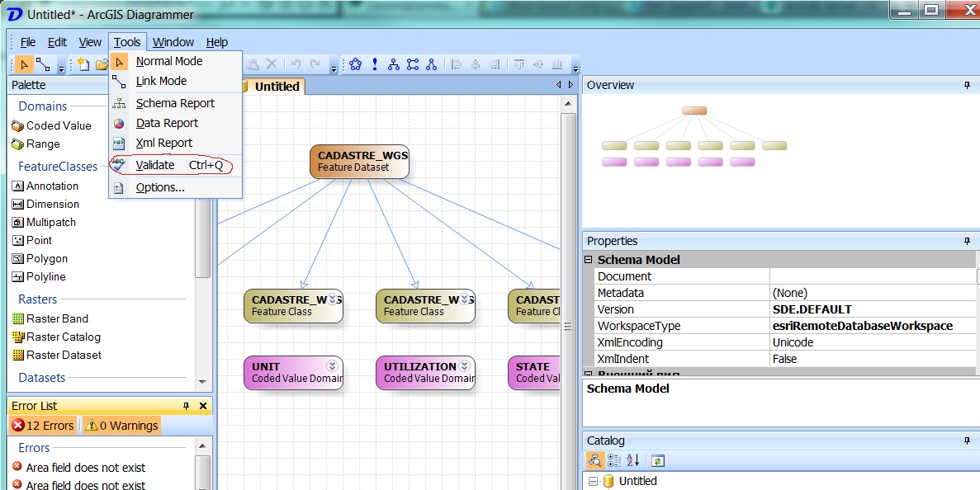Click the blue exclamation mark toolbar icon
This screenshot has height=490, width=980.
(x=374, y=64)
